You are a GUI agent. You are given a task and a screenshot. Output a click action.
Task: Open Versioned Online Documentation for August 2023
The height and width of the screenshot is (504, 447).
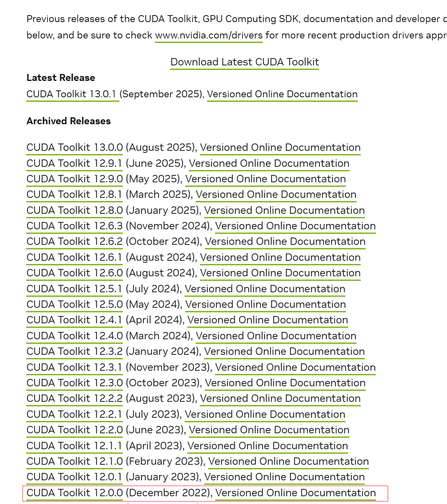pos(280,399)
